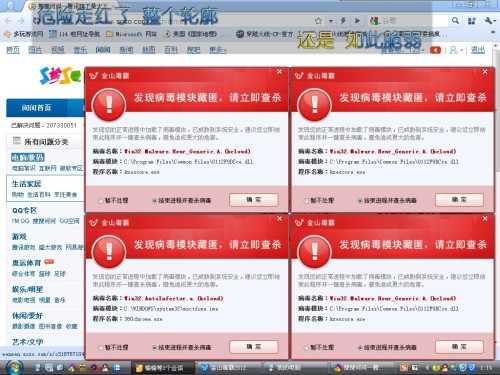
Task: Open the 多玩游戏网 bookmark
Action: pos(23,34)
